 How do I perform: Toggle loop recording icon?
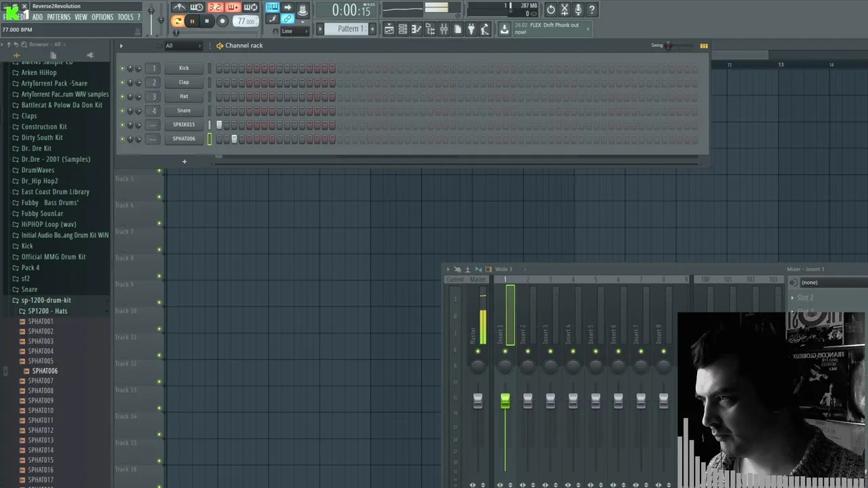(250, 7)
